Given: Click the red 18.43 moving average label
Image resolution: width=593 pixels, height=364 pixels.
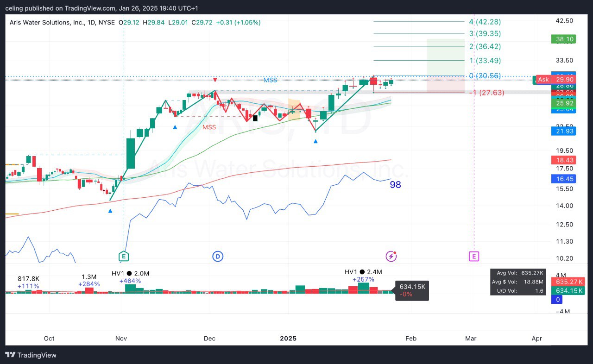Looking at the screenshot, I should 563,160.
